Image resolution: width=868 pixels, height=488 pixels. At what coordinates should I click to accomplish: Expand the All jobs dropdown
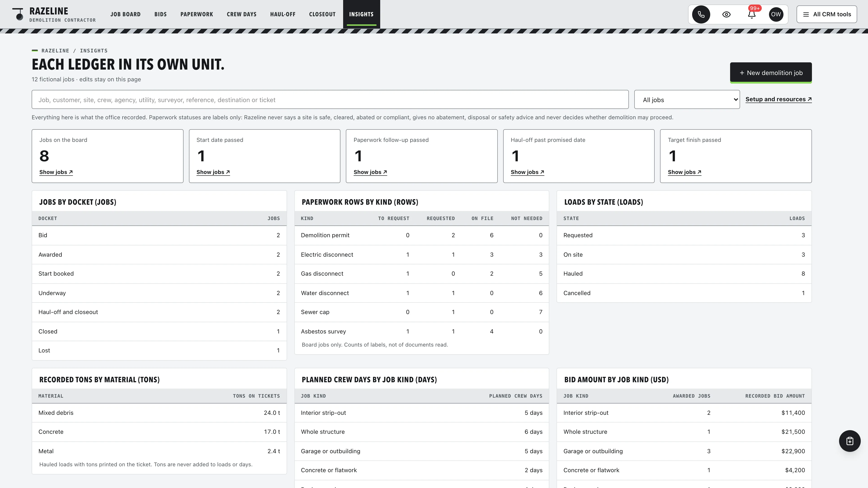(687, 100)
